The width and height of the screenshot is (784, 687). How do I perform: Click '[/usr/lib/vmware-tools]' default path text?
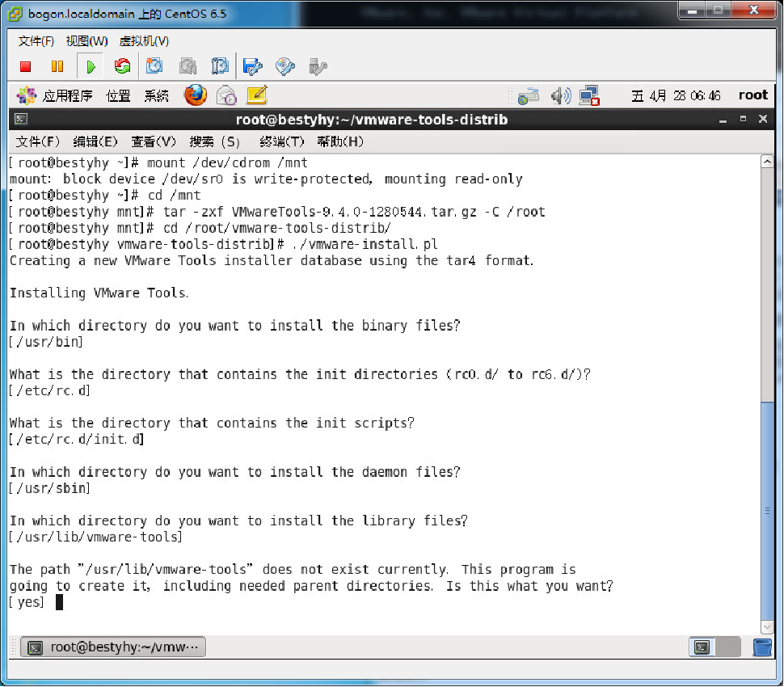point(95,537)
